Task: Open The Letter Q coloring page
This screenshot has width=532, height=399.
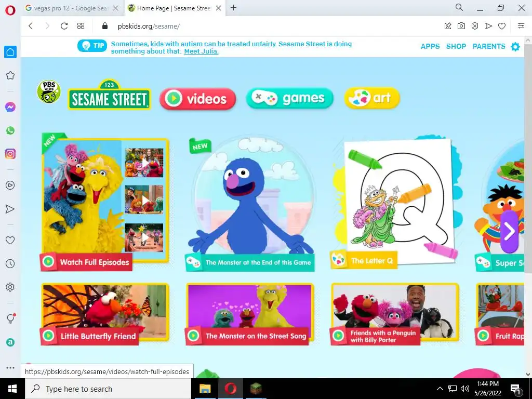Action: tap(396, 202)
